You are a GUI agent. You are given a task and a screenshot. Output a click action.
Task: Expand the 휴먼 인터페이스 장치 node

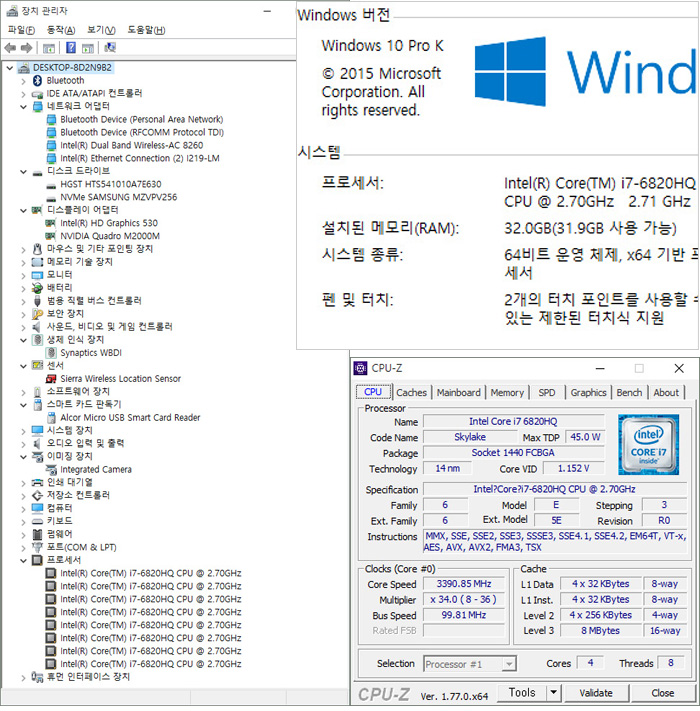coord(23,678)
